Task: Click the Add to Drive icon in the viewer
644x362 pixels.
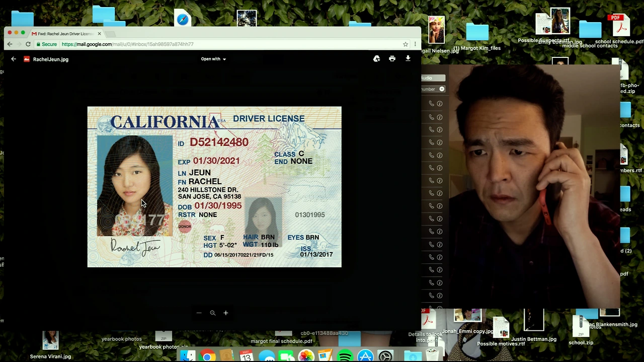Action: [376, 59]
